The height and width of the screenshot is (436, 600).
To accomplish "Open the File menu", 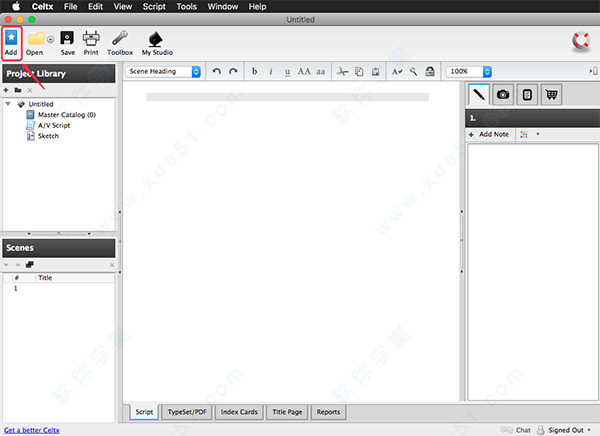I will [70, 7].
